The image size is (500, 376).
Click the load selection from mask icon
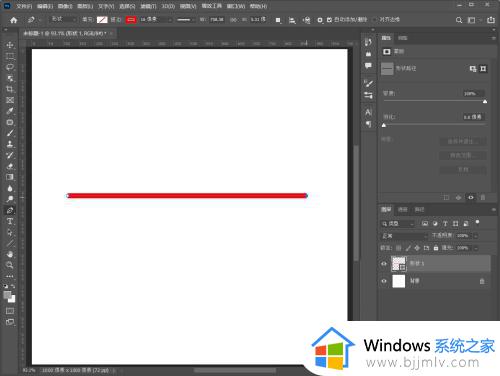click(446, 197)
